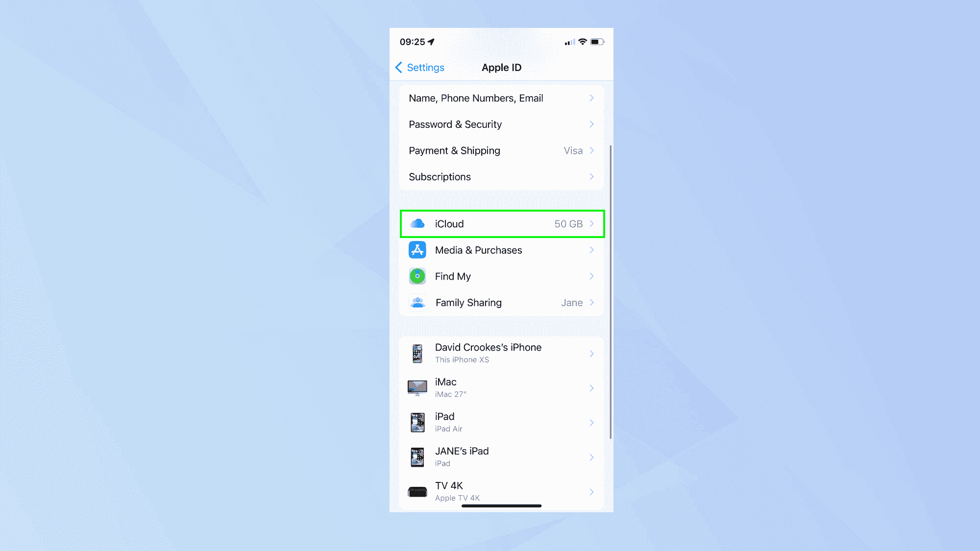Open JANE's iPad device entry
Image resolution: width=980 pixels, height=551 pixels.
[x=501, y=456]
